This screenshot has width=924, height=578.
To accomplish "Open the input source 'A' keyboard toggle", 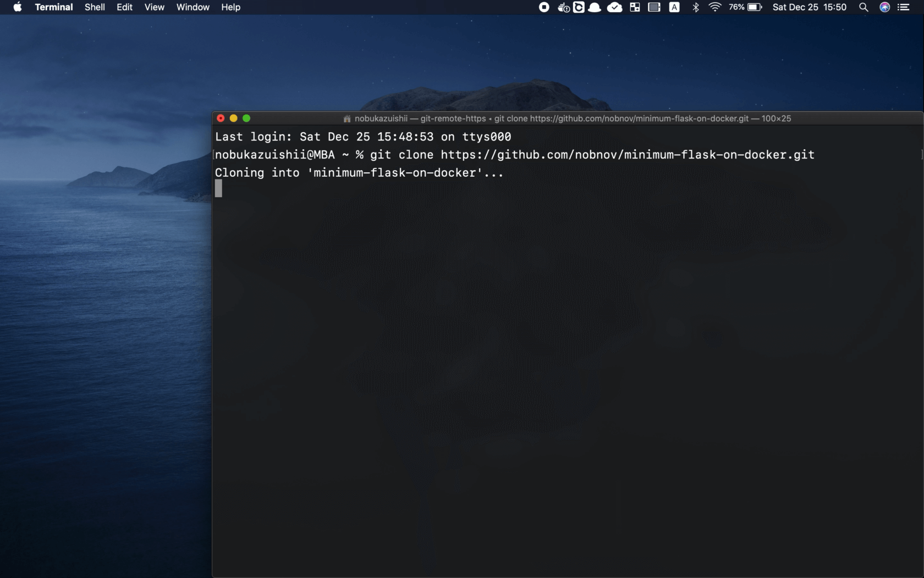I will click(x=674, y=7).
